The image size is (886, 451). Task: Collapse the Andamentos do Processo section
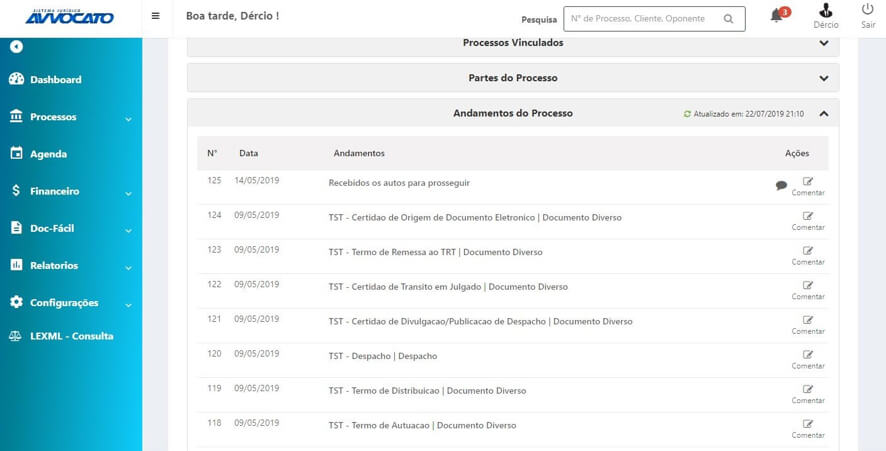pos(823,114)
